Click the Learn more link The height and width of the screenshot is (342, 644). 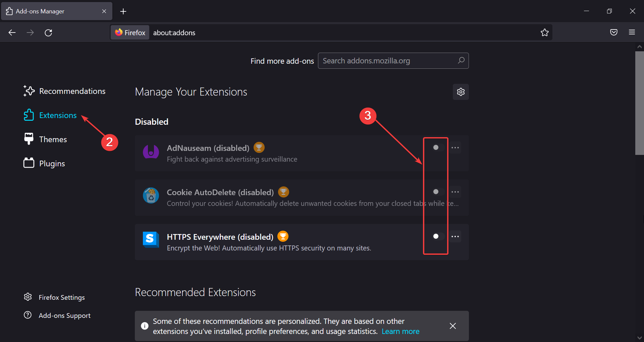[400, 331]
